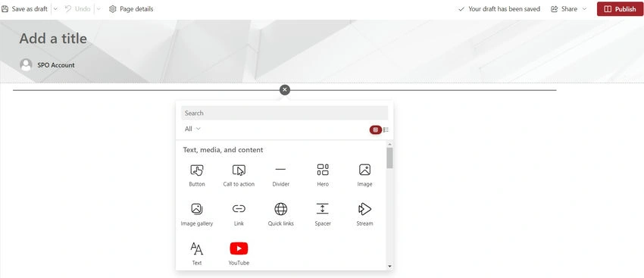Open the Undo history dropdown arrow
This screenshot has height=278, width=644.
point(98,8)
